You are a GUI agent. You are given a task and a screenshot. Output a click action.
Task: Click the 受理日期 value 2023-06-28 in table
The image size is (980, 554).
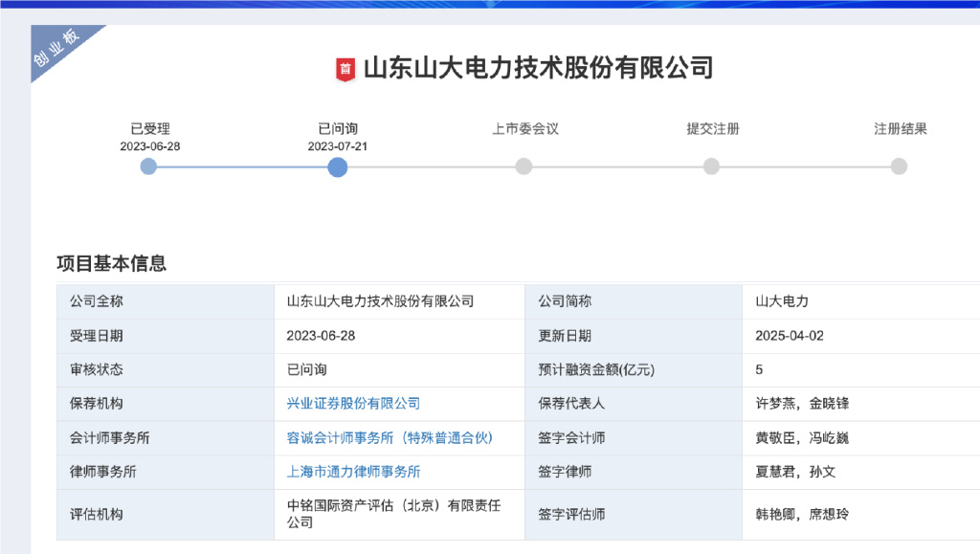point(321,336)
